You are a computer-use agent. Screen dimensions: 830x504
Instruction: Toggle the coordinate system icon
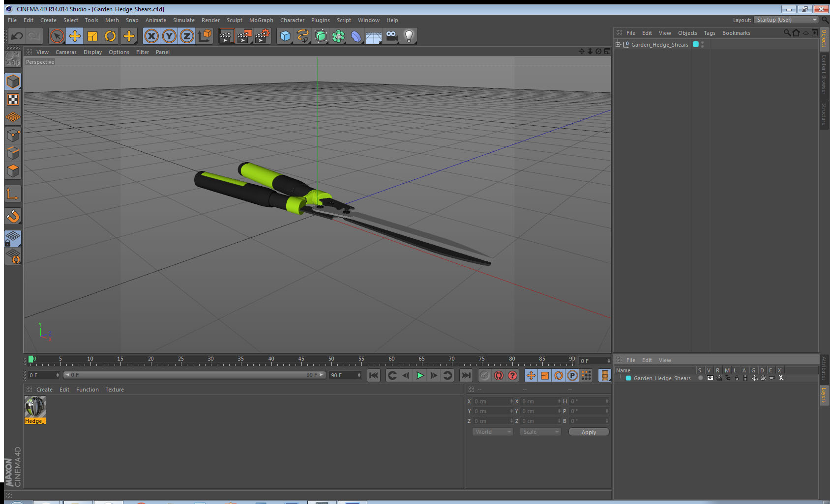pyautogui.click(x=205, y=36)
